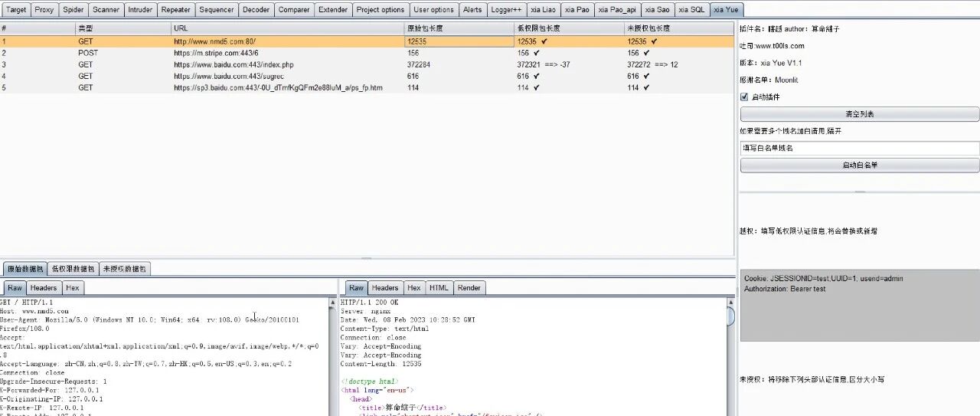This screenshot has height=416, width=980.
Task: Click the POST type cell
Action: pos(123,53)
